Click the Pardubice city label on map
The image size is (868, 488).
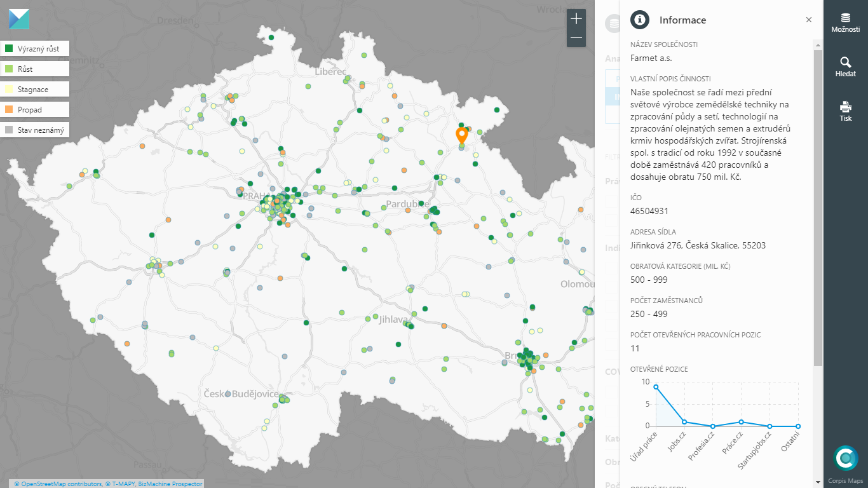tap(407, 204)
